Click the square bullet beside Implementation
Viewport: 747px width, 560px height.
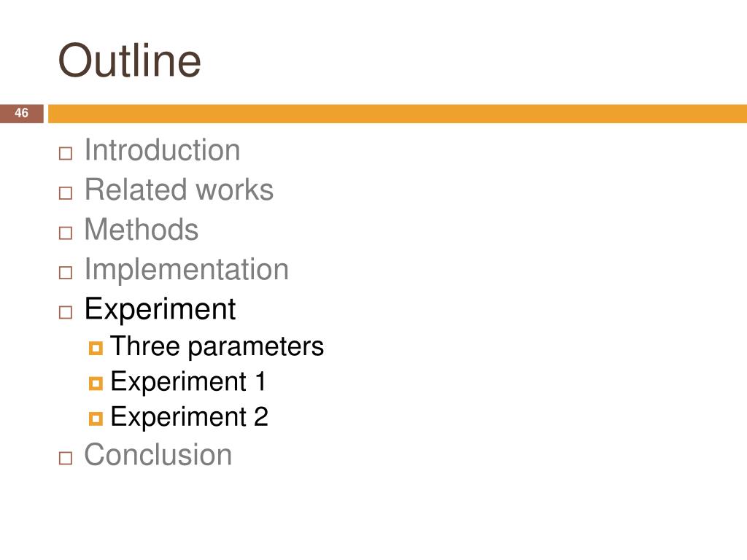[65, 273]
